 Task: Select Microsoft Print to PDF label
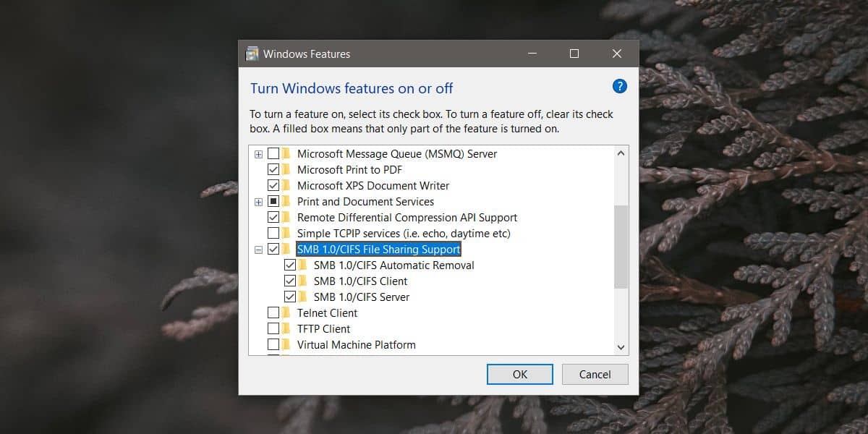(349, 169)
